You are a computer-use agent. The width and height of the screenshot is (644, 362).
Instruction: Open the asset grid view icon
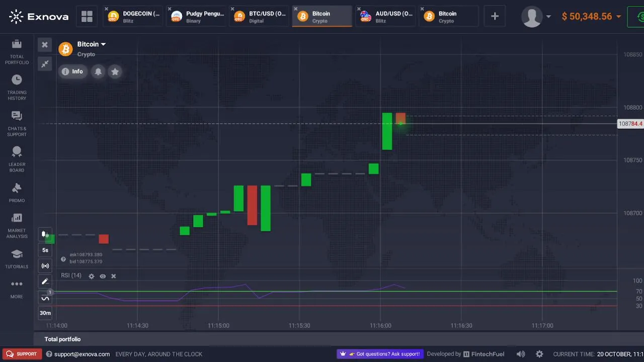[87, 17]
